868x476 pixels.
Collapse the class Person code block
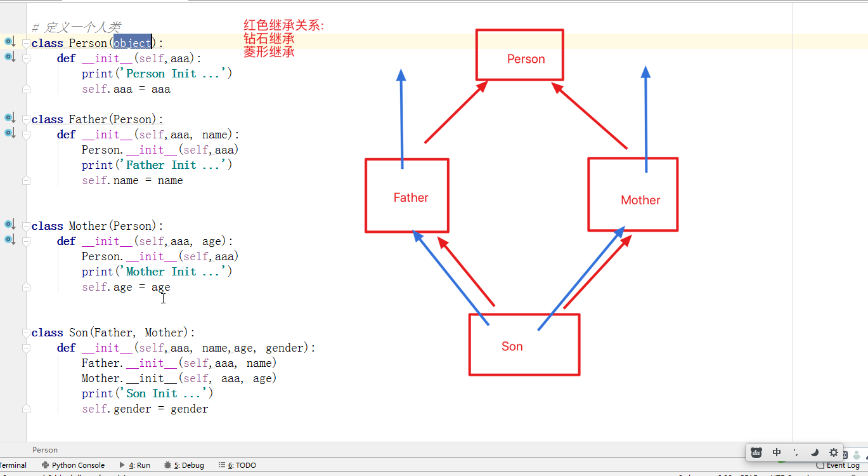click(x=26, y=43)
